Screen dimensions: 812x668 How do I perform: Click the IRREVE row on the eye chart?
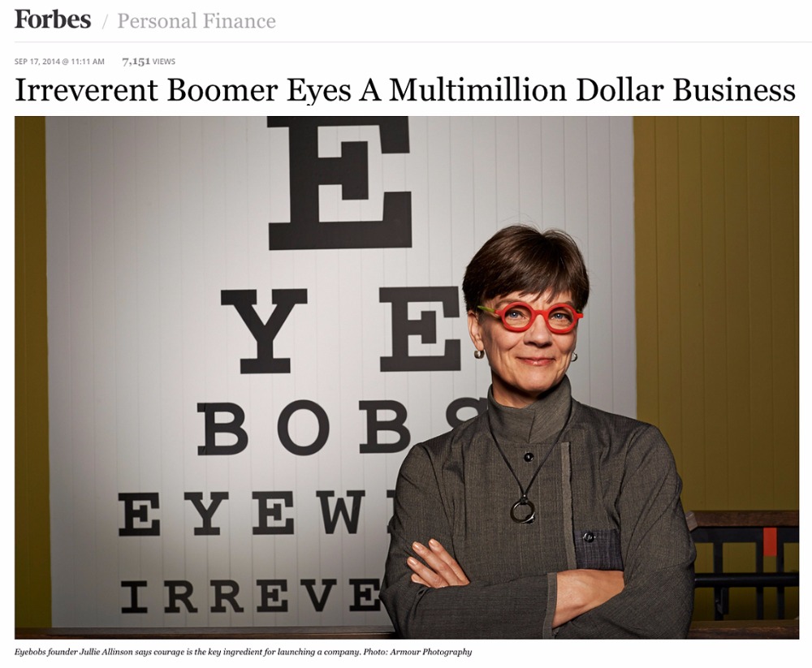[x=251, y=596]
